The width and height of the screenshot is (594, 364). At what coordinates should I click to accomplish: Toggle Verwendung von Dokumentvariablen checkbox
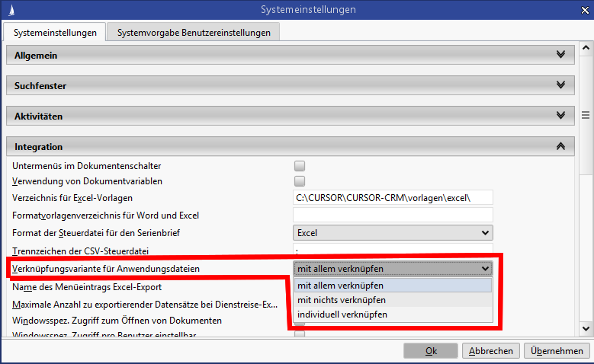300,181
